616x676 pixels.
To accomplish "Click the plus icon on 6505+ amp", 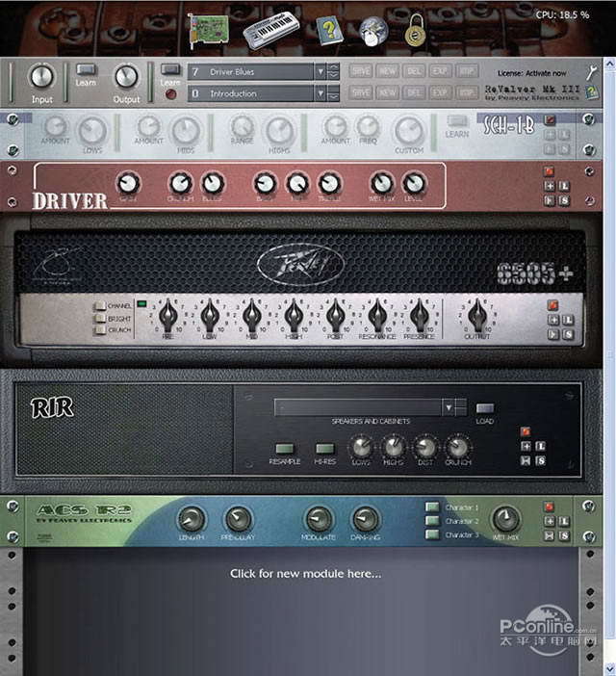I will [553, 320].
